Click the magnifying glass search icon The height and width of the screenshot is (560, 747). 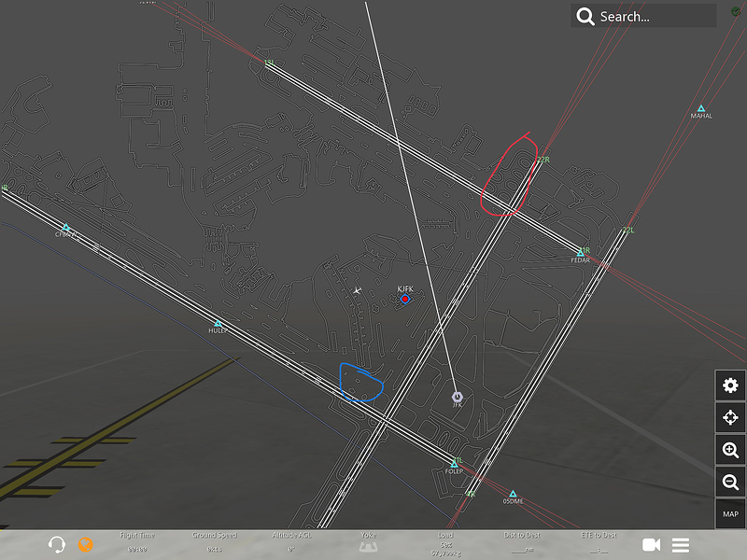click(585, 16)
